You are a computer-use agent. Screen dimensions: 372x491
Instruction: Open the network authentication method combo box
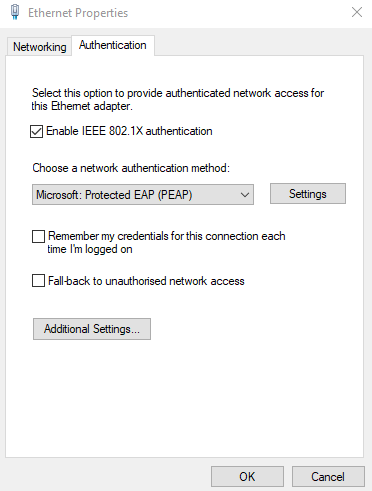[143, 194]
